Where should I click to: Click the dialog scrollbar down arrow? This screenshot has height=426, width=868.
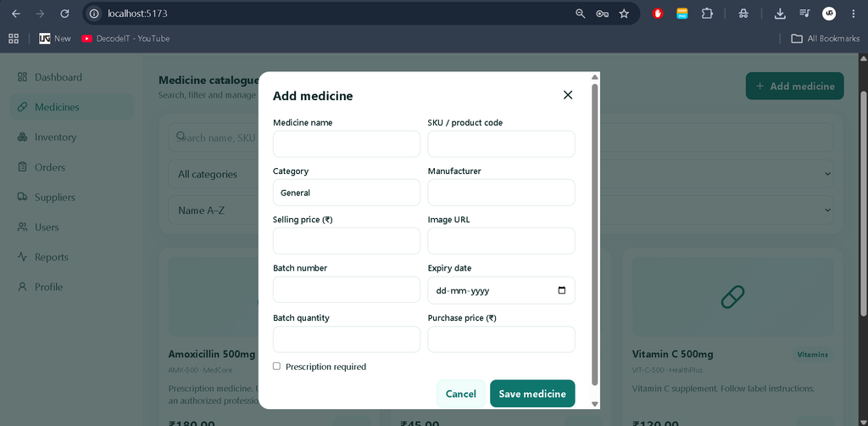pos(594,404)
